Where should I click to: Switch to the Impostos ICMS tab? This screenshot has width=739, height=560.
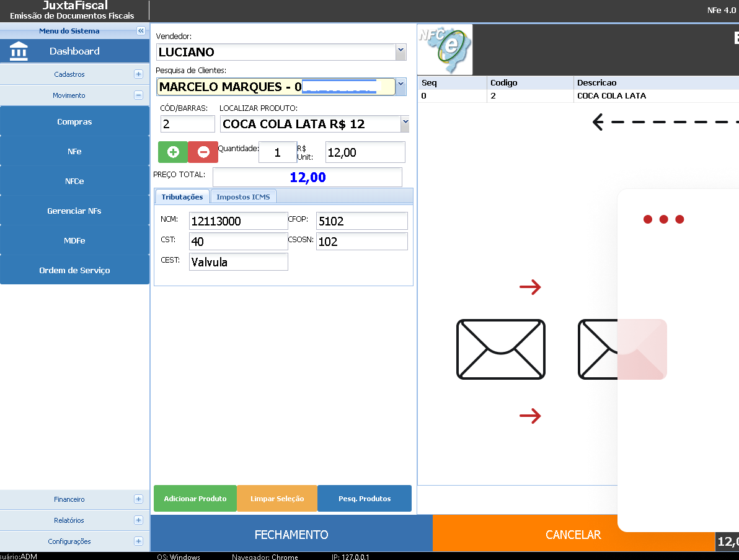coord(243,197)
